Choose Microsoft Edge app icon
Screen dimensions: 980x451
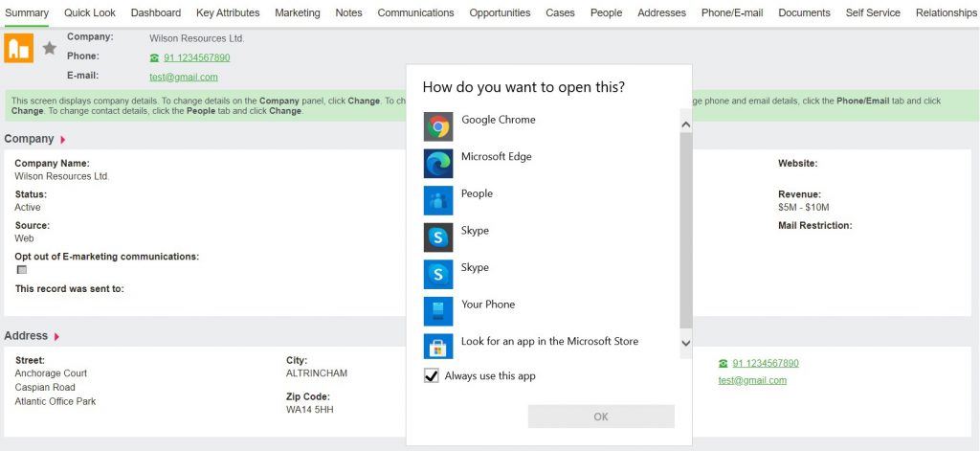tap(438, 164)
